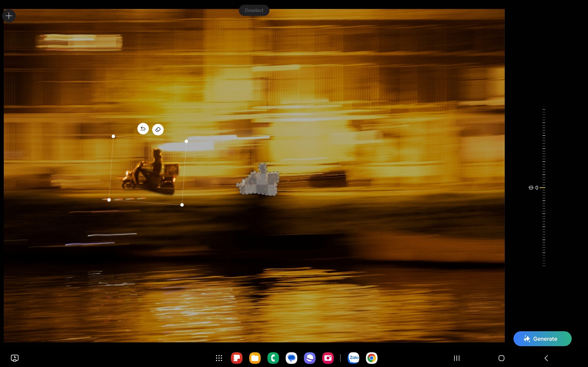Tap the recent apps navigation button

pos(457,358)
